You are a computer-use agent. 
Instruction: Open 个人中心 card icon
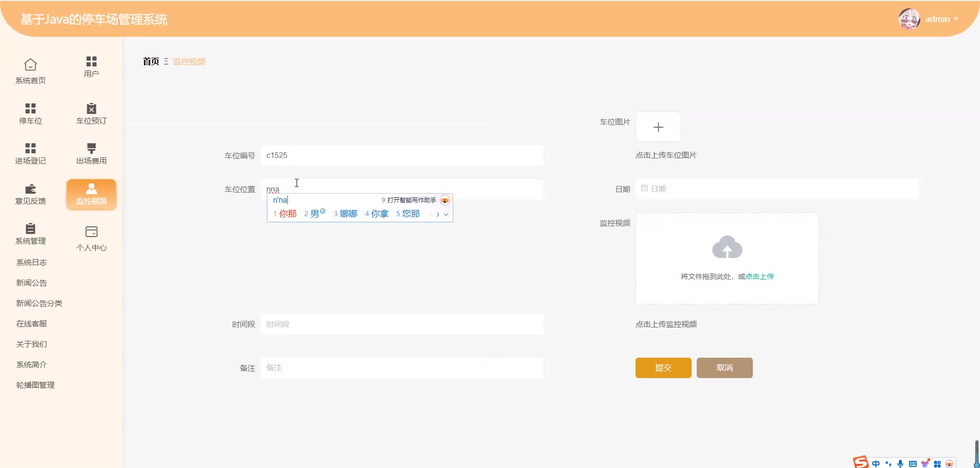point(91,232)
